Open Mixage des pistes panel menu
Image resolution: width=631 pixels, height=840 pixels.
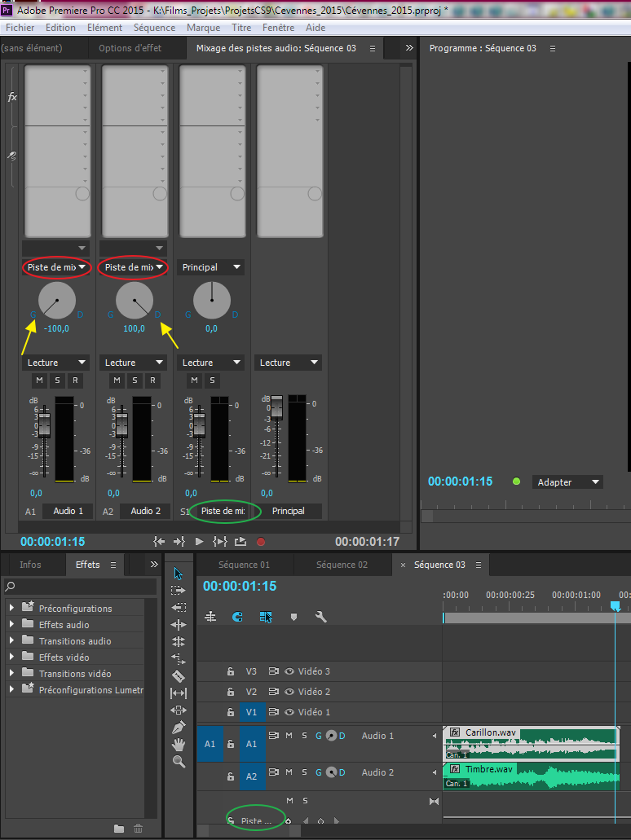point(373,48)
